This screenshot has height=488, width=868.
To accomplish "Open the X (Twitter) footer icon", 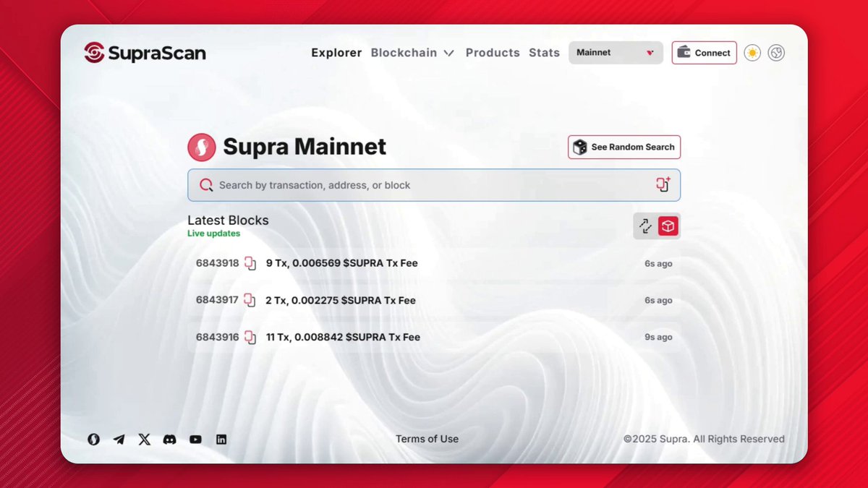I will pyautogui.click(x=145, y=439).
